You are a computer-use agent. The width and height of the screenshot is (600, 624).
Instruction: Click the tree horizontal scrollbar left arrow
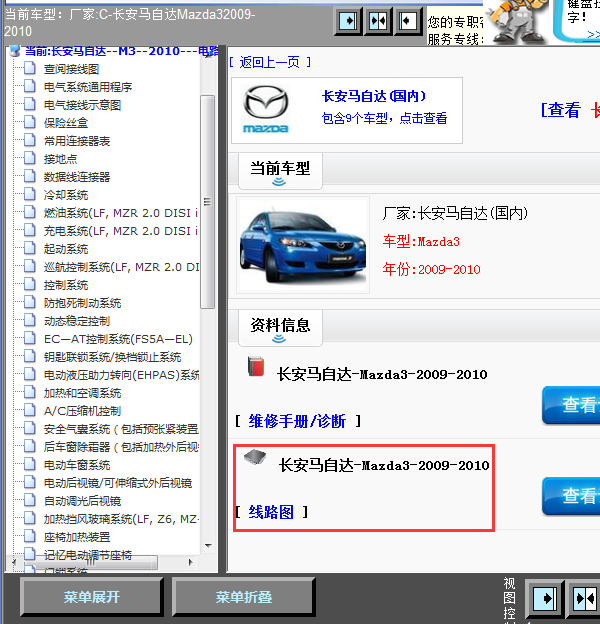tap(14, 562)
